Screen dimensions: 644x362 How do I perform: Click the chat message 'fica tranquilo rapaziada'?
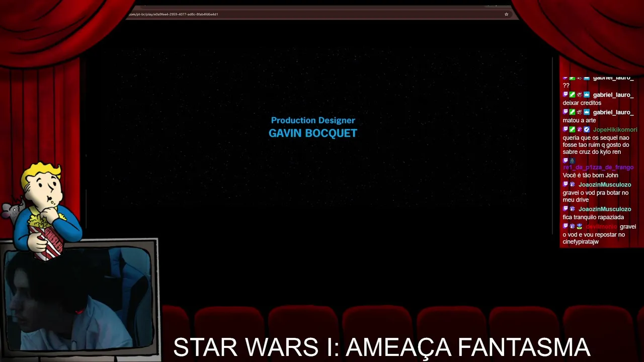(593, 217)
